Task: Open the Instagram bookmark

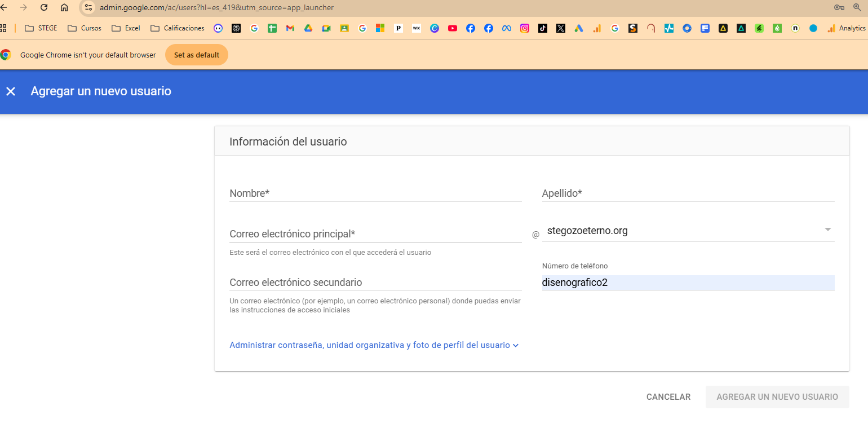Action: point(525,28)
